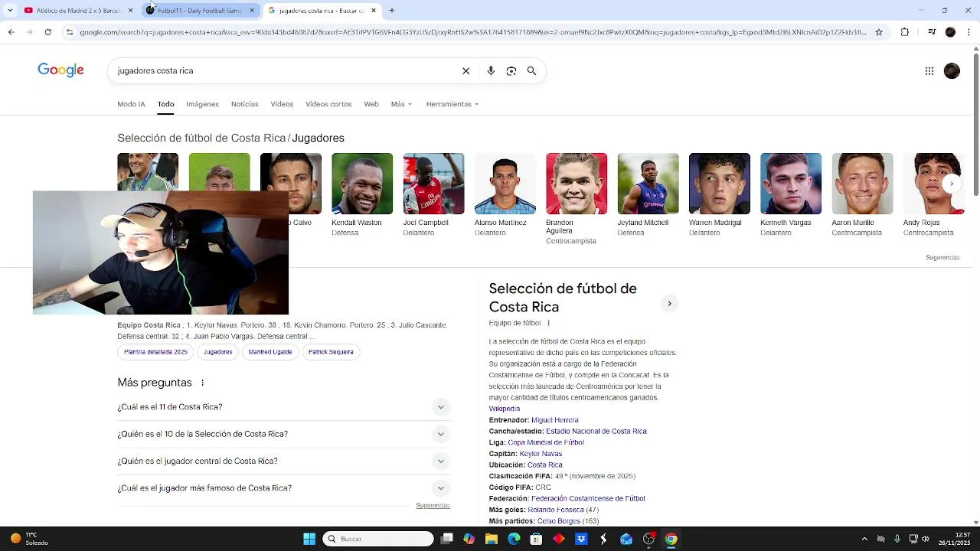Go back to the previous page
The width and height of the screenshot is (980, 551).
[11, 32]
